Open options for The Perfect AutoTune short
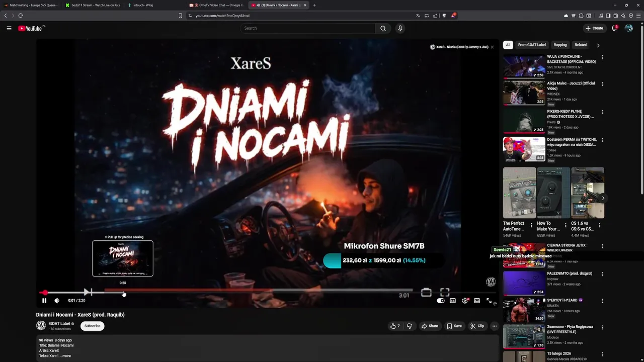This screenshot has width=644, height=362. (x=531, y=225)
